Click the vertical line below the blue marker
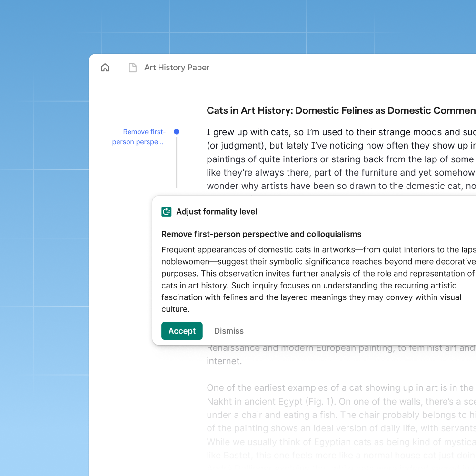 click(177, 162)
